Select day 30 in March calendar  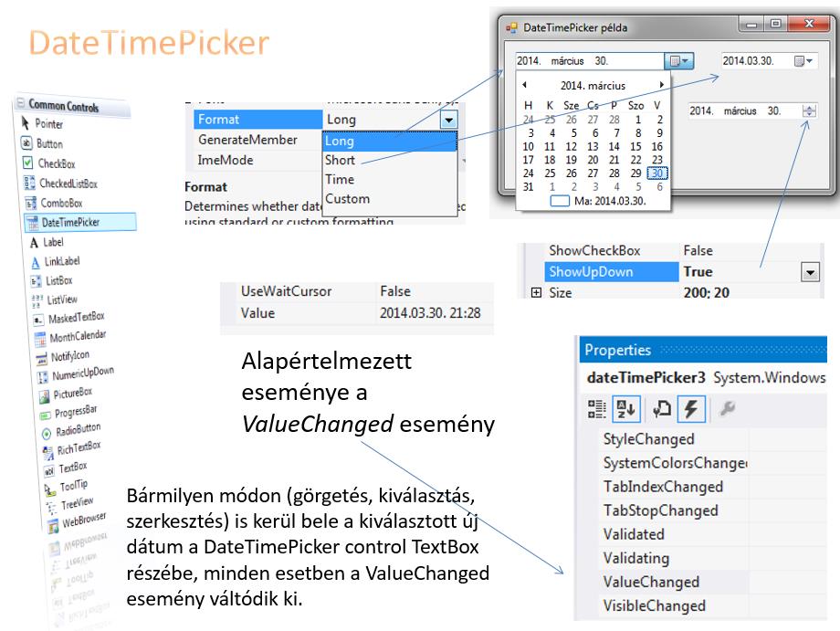(x=657, y=173)
